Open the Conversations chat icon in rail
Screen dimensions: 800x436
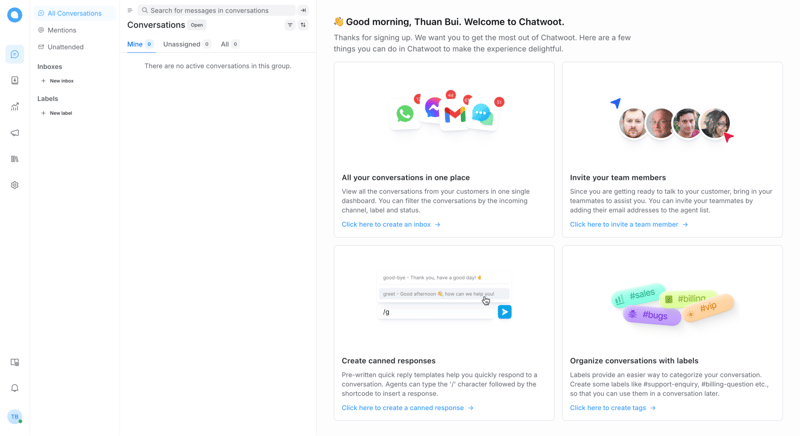click(15, 54)
